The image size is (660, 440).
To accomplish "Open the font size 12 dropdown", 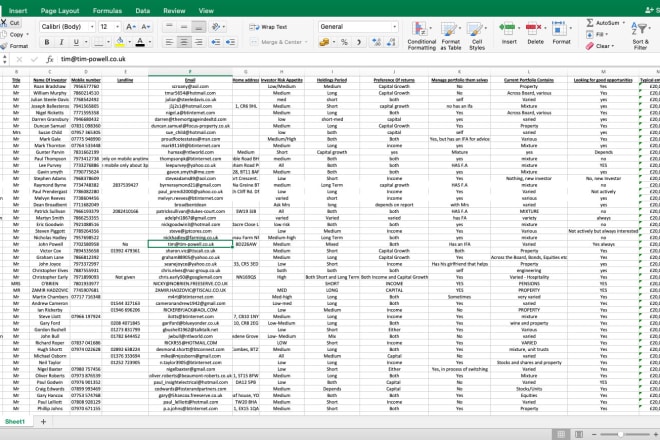I will pyautogui.click(x=109, y=27).
